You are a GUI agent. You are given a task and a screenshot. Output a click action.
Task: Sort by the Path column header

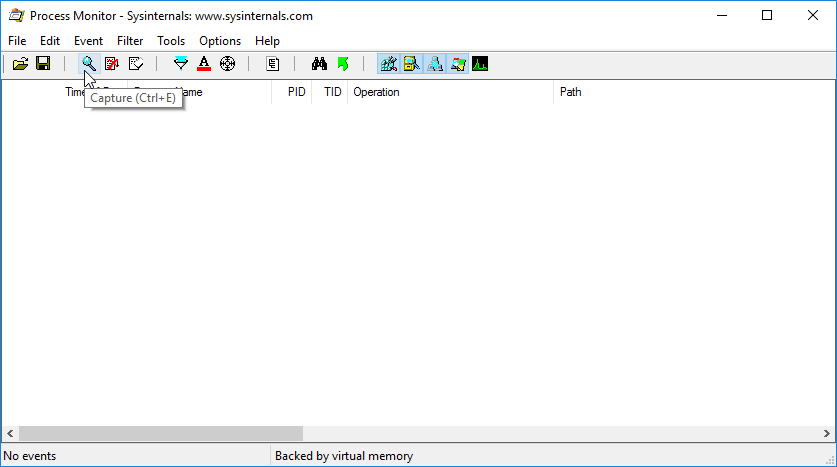click(x=694, y=92)
